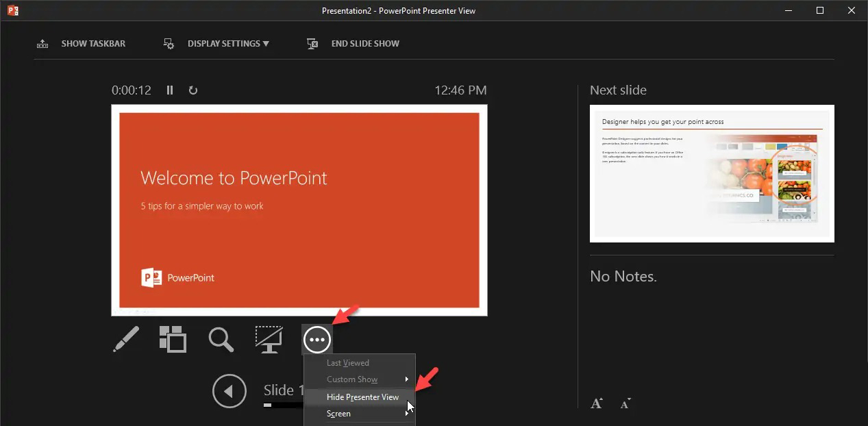Go to the previous slide arrow

[x=230, y=391]
